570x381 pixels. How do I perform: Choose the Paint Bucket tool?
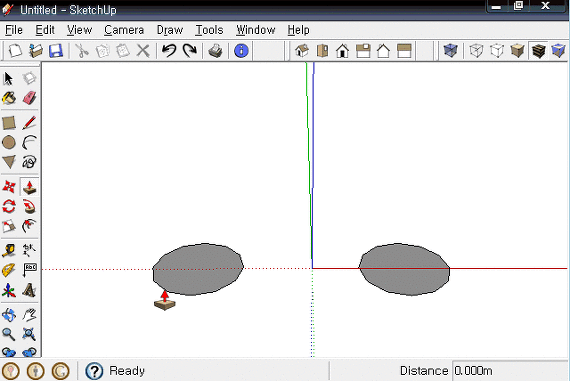pos(8,98)
